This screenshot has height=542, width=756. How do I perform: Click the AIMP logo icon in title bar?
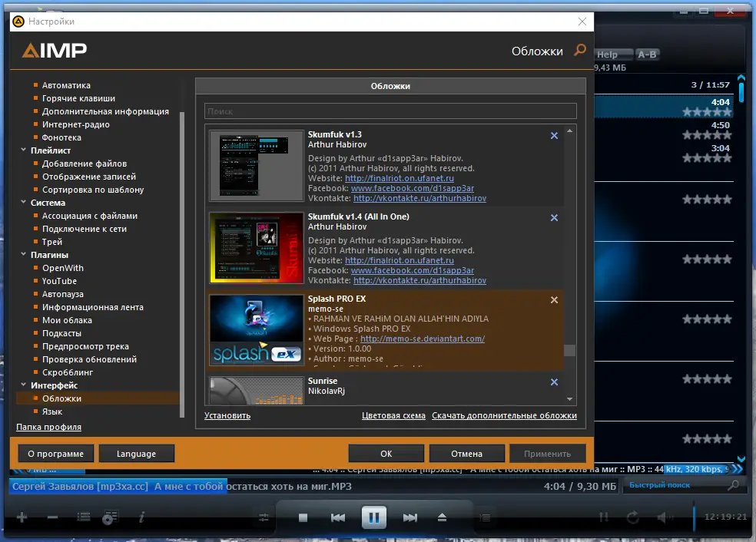[x=18, y=21]
